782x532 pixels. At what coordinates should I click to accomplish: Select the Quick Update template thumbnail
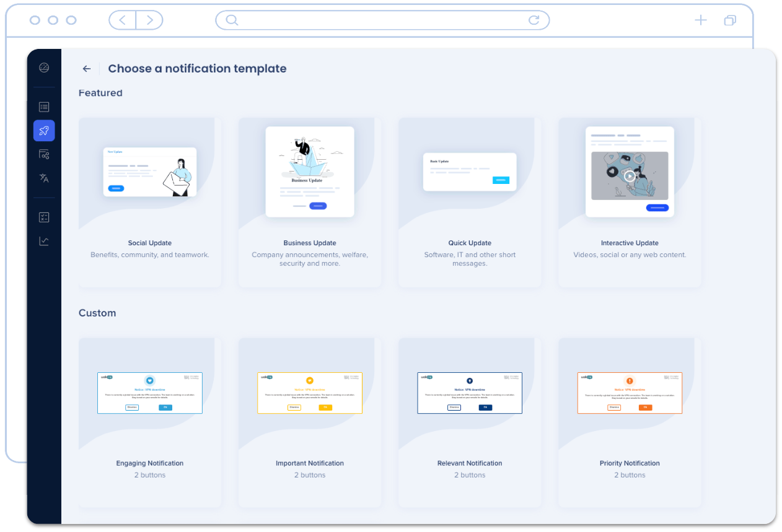coord(470,172)
